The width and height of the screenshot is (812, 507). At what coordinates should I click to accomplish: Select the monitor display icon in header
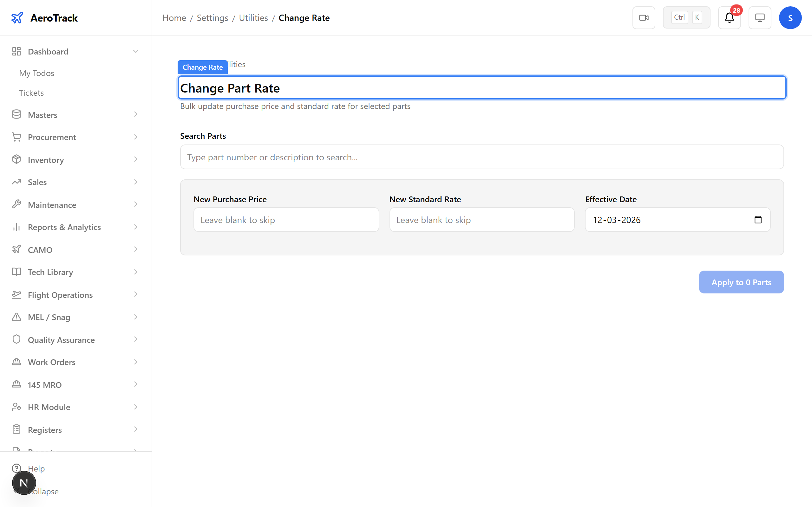coord(760,17)
